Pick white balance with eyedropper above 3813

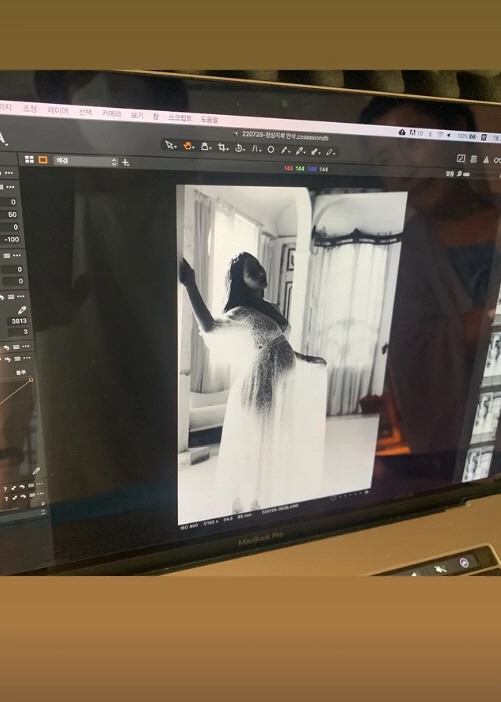pyautogui.click(x=22, y=310)
